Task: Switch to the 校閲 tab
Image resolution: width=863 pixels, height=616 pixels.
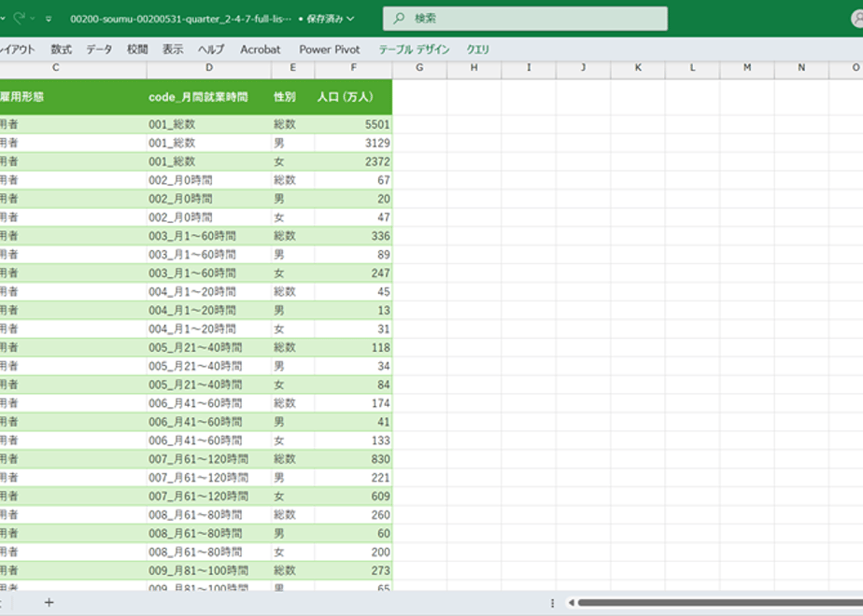Action: coord(137,49)
